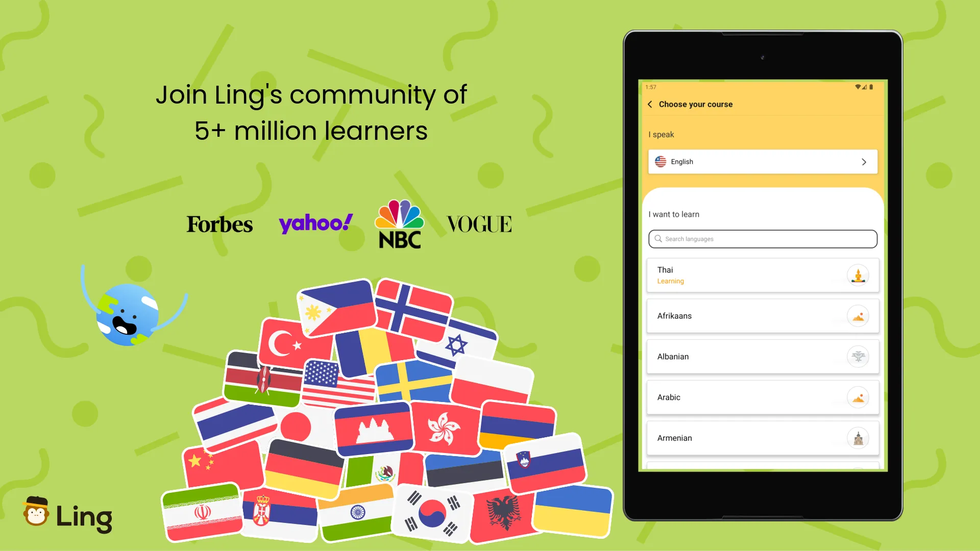Click the back chevron on Choose your course
Screen dimensions: 980x551
pos(650,104)
